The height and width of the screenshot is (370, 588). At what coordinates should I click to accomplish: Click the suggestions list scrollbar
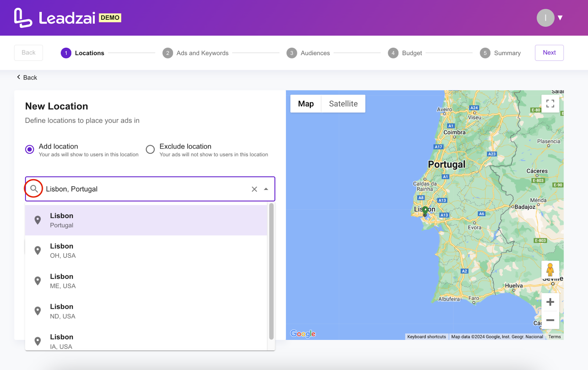[271, 272]
